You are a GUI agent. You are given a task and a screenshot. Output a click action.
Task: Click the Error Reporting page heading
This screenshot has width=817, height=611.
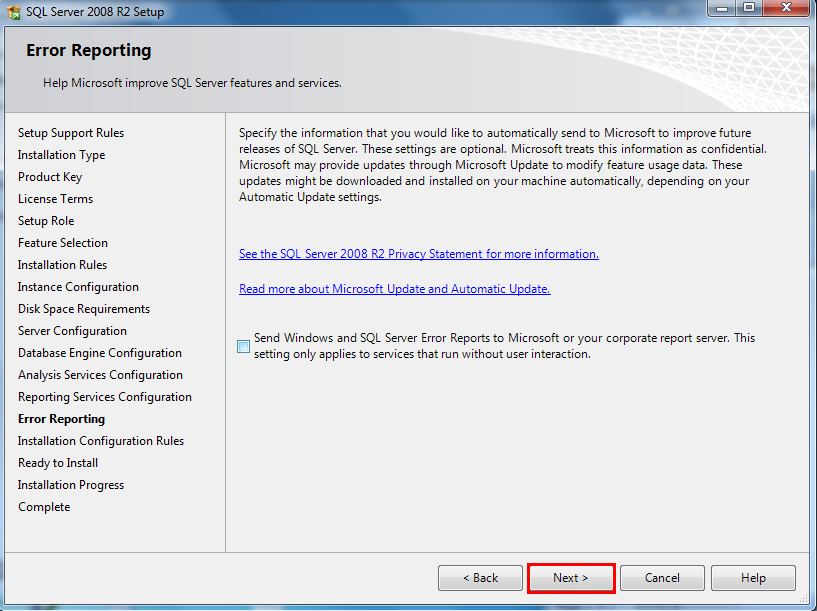point(89,51)
